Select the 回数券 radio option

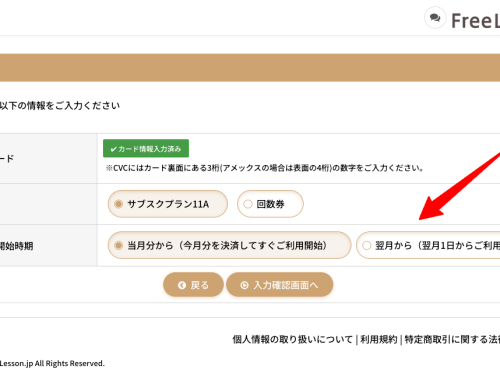point(270,204)
